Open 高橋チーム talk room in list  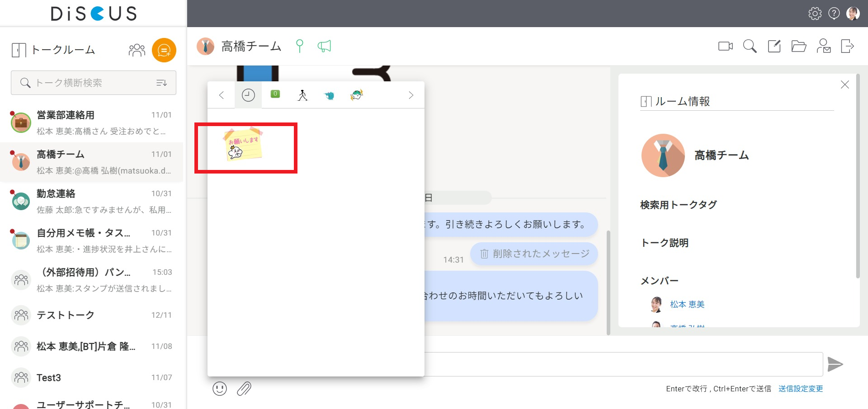[92, 162]
